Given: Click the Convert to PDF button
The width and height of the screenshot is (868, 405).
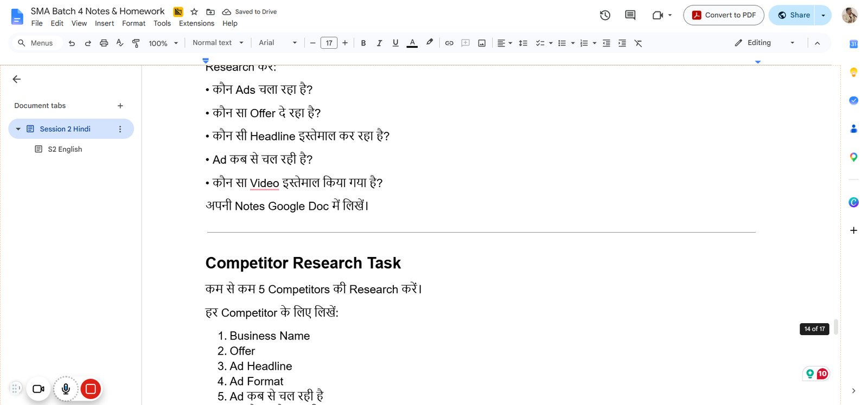Looking at the screenshot, I should 724,15.
